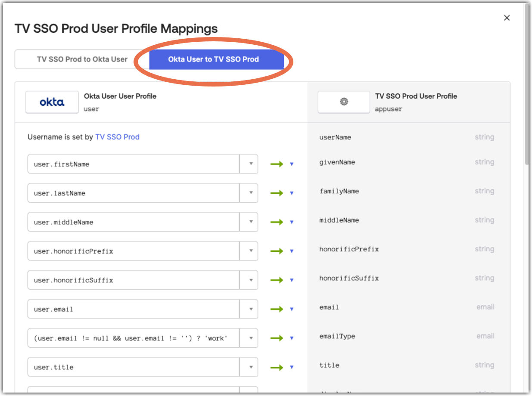Open dropdown for user.lastName field

249,193
